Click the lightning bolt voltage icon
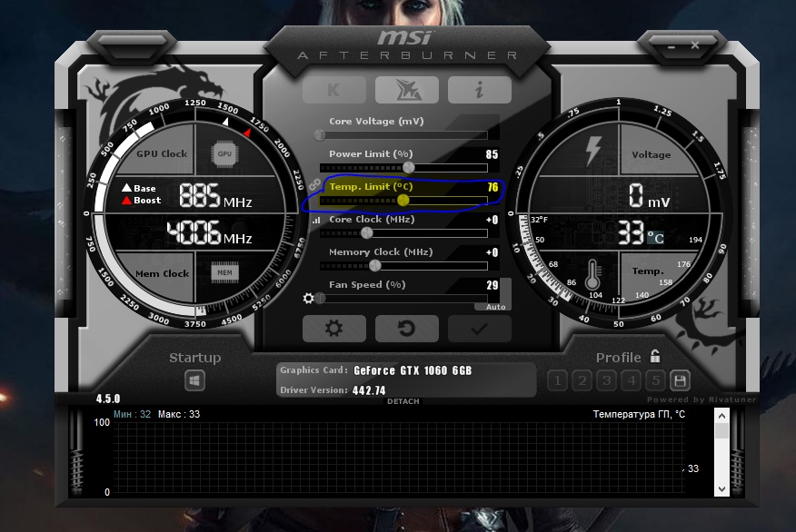The image size is (796, 532). (593, 151)
